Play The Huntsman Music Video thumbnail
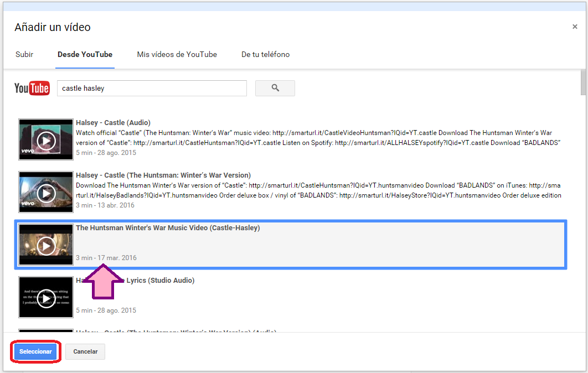The width and height of the screenshot is (588, 373). [x=46, y=245]
